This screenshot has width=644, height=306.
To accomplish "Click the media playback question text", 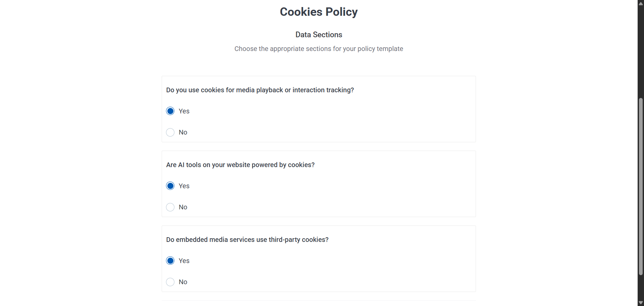I will (260, 90).
